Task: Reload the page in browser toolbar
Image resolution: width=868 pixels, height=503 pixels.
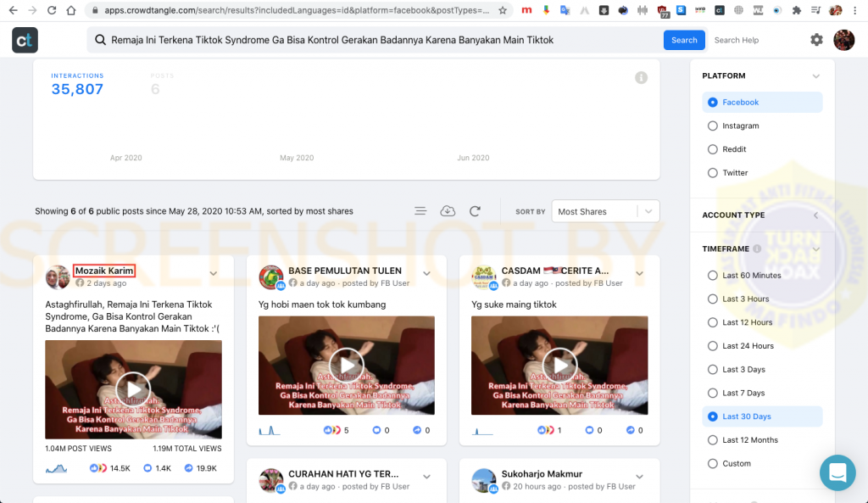Action: pos(52,10)
